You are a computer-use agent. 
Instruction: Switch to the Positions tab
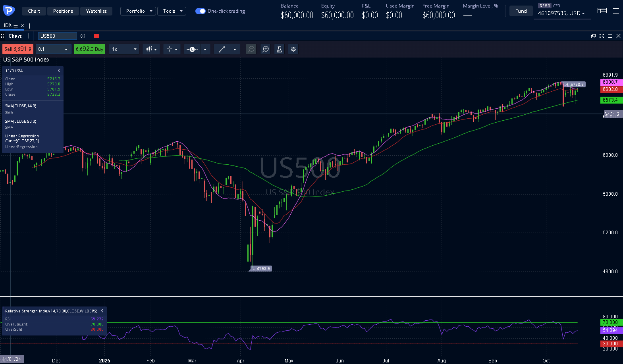point(63,11)
